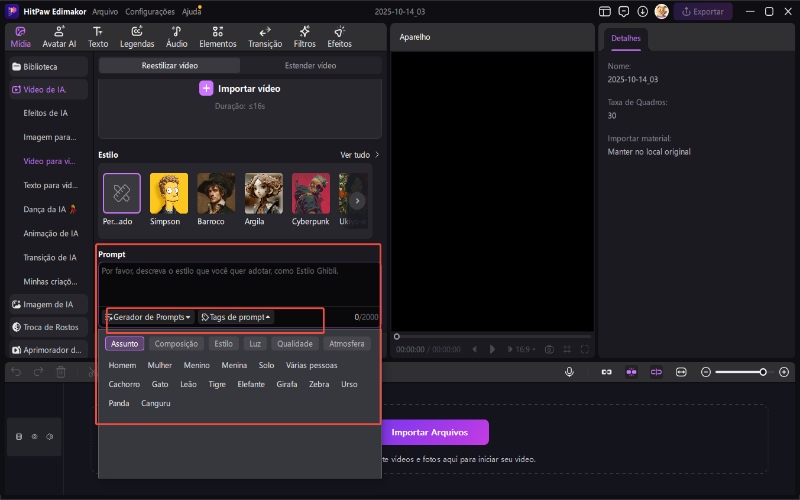Play the preview video
Image resolution: width=800 pixels, height=500 pixels.
pos(492,349)
